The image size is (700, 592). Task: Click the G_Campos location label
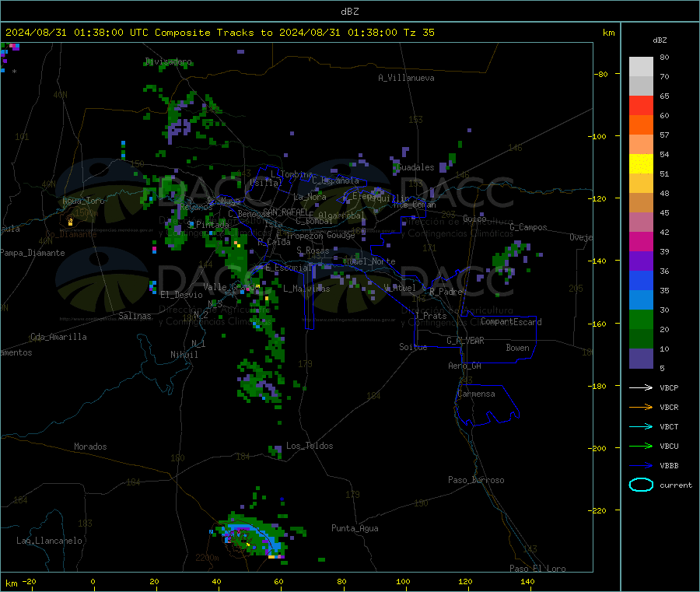pyautogui.click(x=528, y=227)
